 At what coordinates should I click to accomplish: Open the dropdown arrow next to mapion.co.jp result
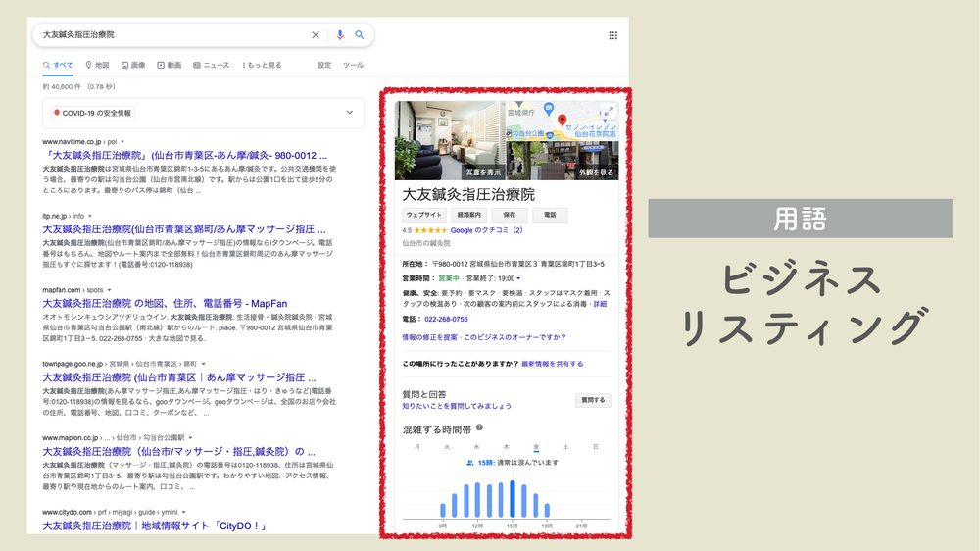pyautogui.click(x=191, y=438)
